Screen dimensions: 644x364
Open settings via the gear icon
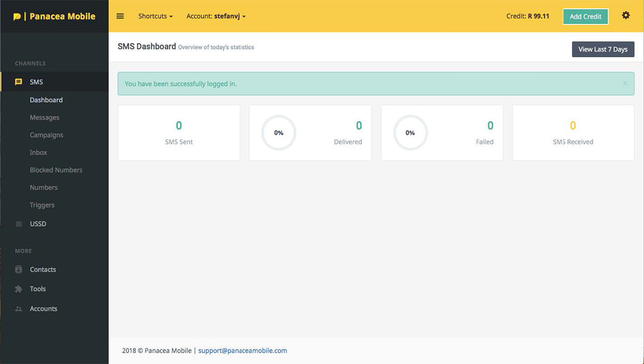(626, 16)
